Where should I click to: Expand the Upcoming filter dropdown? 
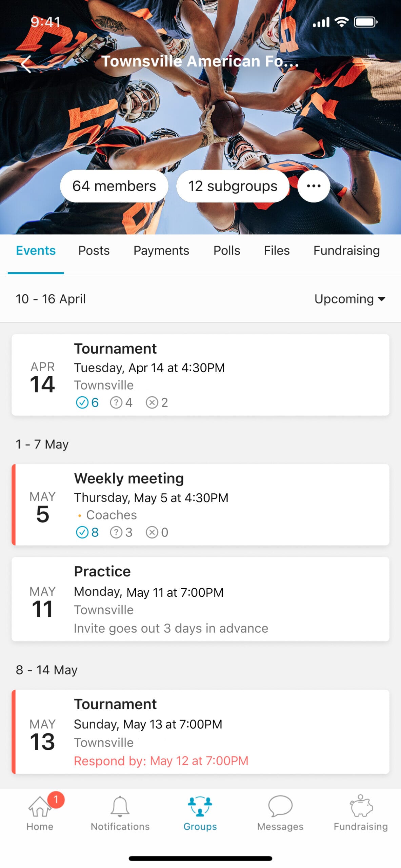(350, 299)
